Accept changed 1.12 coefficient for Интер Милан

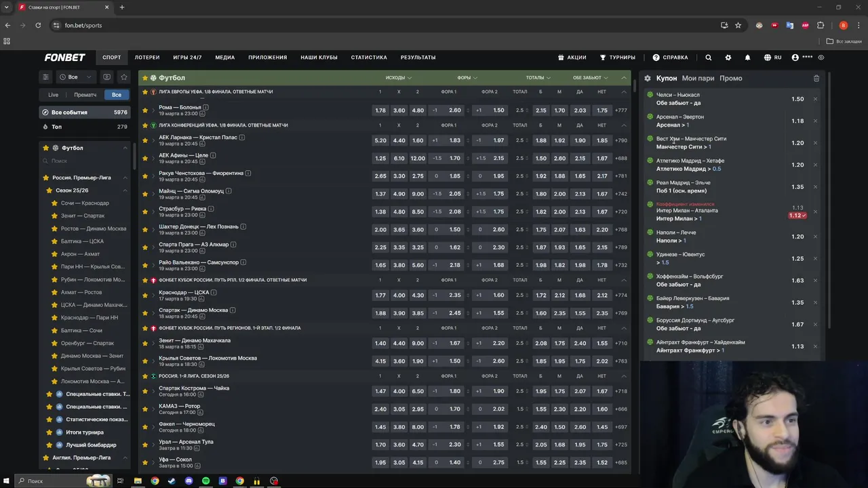coord(797,216)
